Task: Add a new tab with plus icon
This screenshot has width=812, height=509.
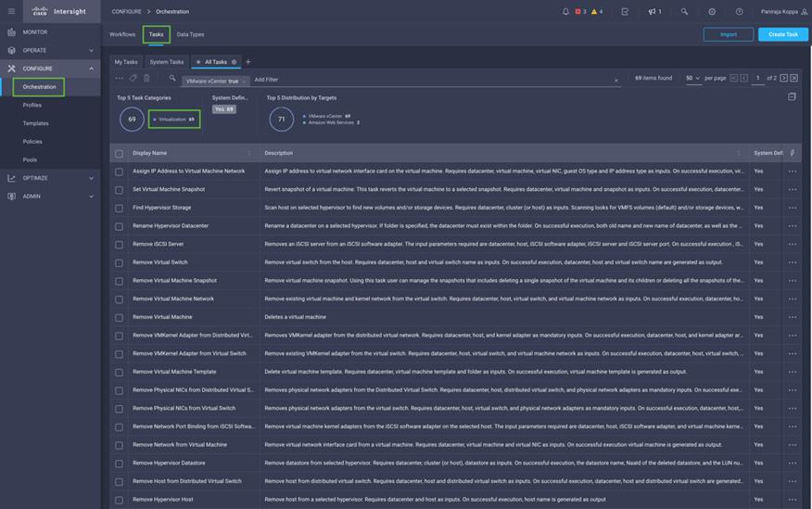Action: 248,62
